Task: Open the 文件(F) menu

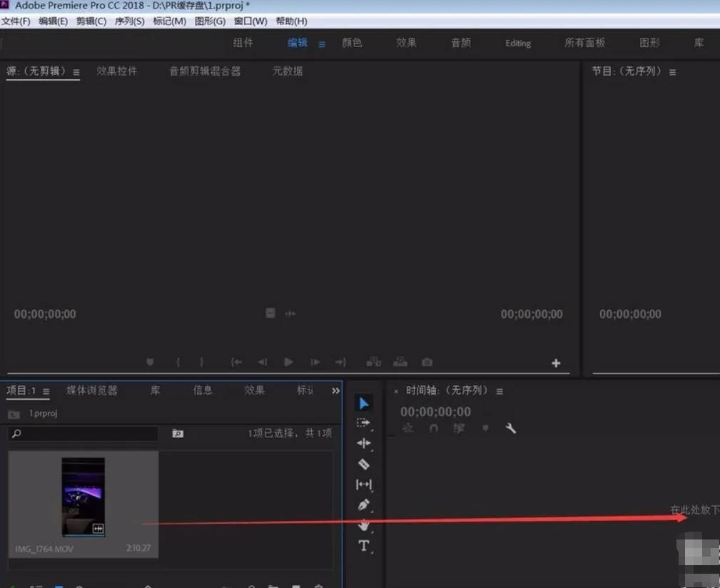Action: coord(16,21)
